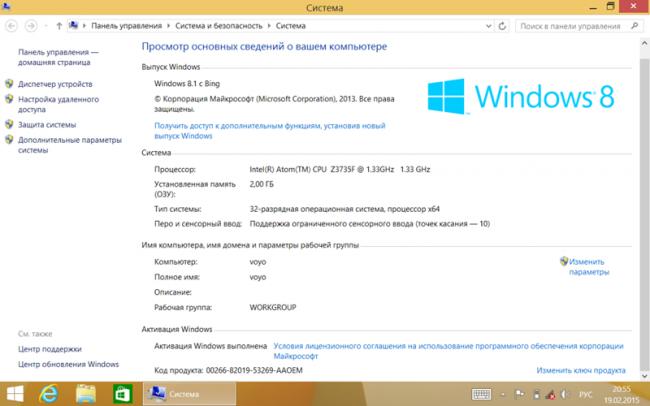Click the Windows Start button
The height and width of the screenshot is (406, 650).
[15, 394]
